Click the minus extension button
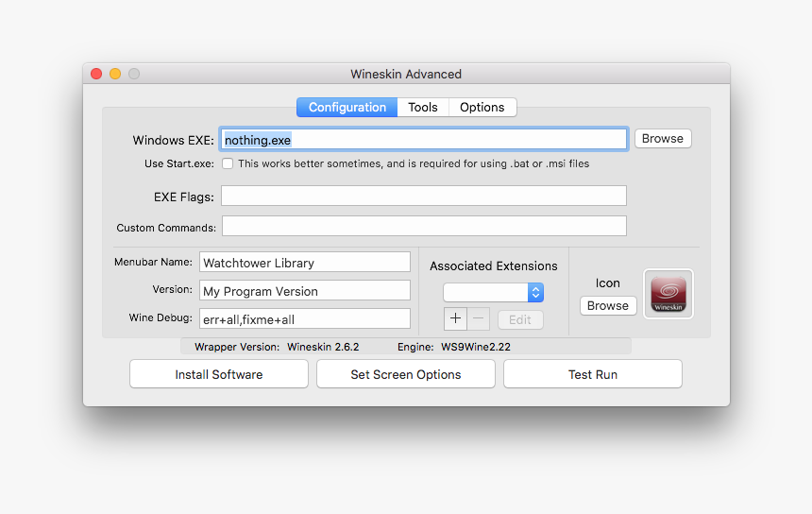The width and height of the screenshot is (812, 514). 479,318
